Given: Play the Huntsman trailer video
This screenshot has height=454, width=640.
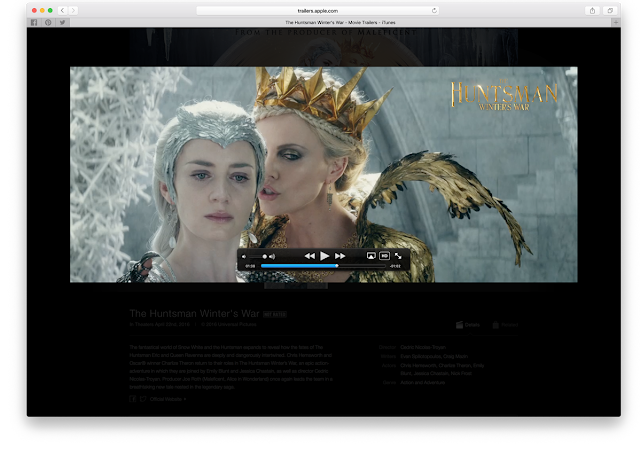Looking at the screenshot, I should (324, 256).
